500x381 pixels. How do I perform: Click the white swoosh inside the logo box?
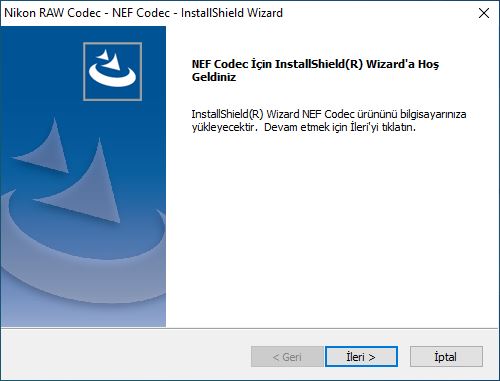click(112, 77)
